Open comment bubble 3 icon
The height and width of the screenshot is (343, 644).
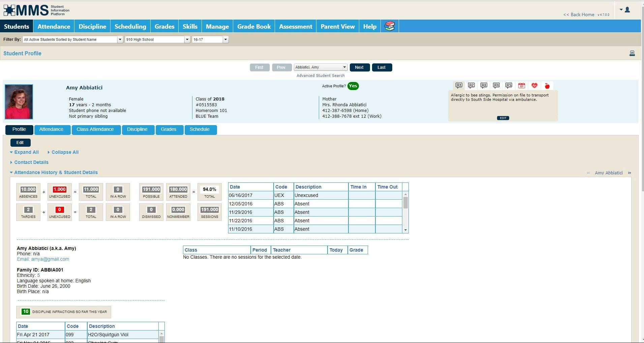pyautogui.click(x=484, y=85)
